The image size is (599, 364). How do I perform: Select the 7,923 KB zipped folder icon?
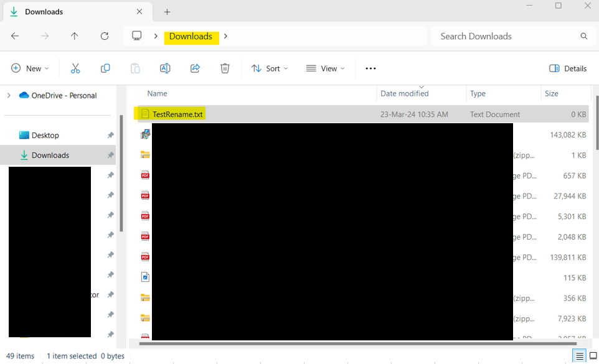point(145,318)
